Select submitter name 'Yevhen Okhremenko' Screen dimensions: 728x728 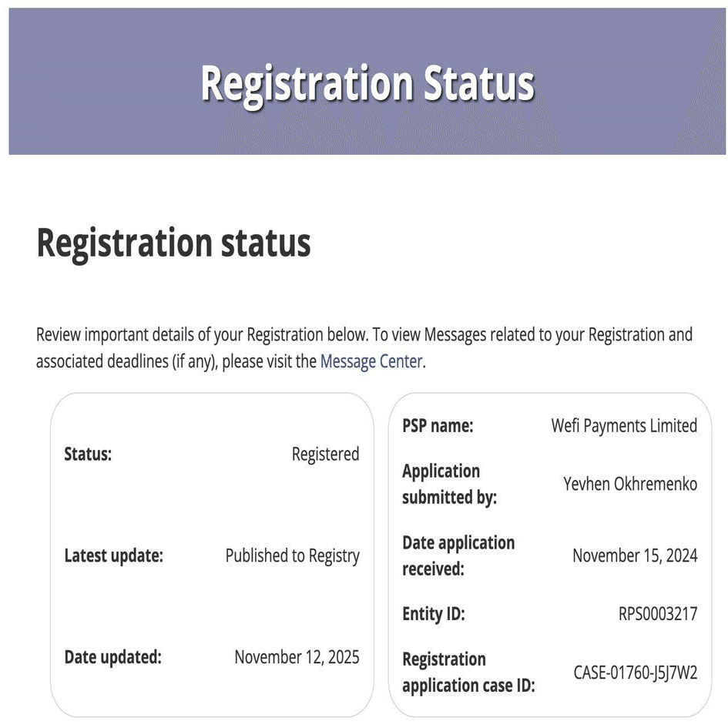[x=630, y=484]
